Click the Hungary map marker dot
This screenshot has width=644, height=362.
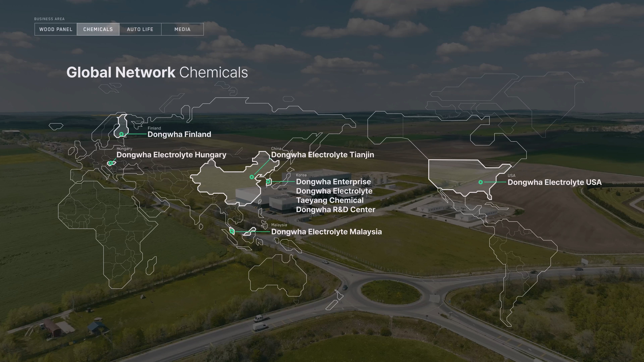click(111, 163)
